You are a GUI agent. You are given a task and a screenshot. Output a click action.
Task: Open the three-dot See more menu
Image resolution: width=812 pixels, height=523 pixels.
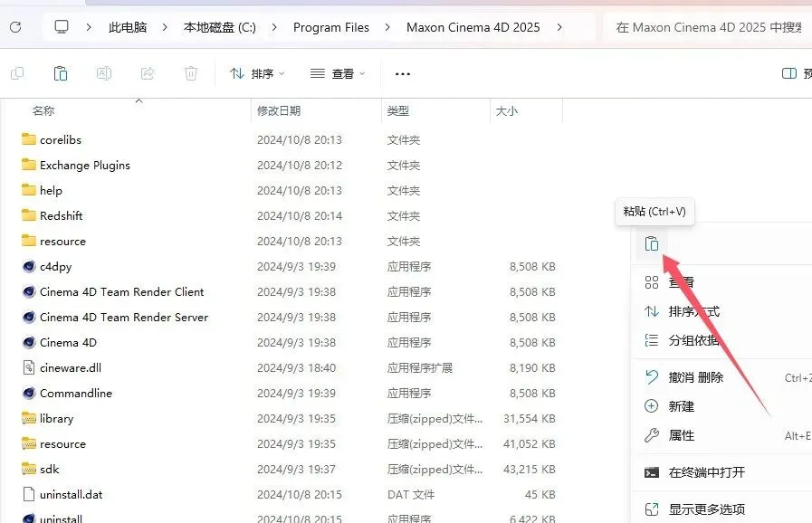(x=402, y=74)
